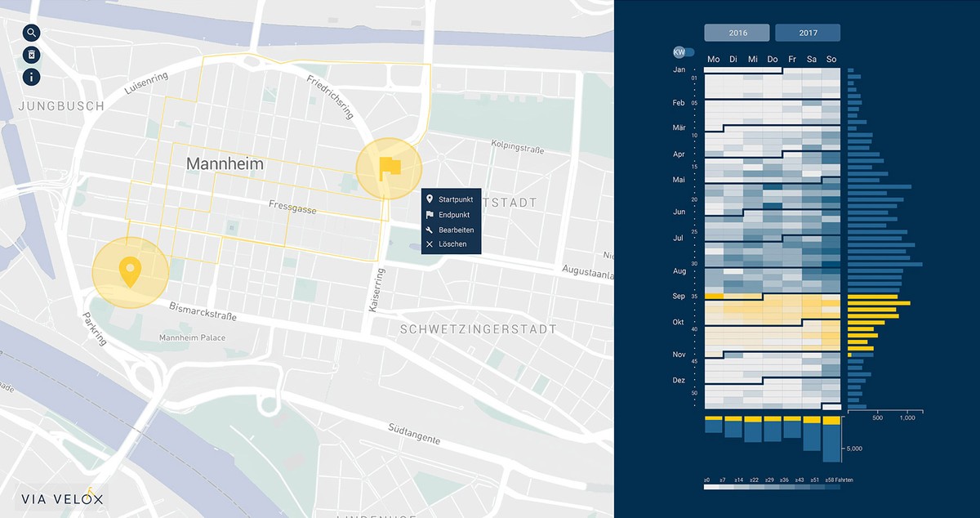Screen dimensions: 980x518
Task: Select the Okt month label
Action: (678, 323)
